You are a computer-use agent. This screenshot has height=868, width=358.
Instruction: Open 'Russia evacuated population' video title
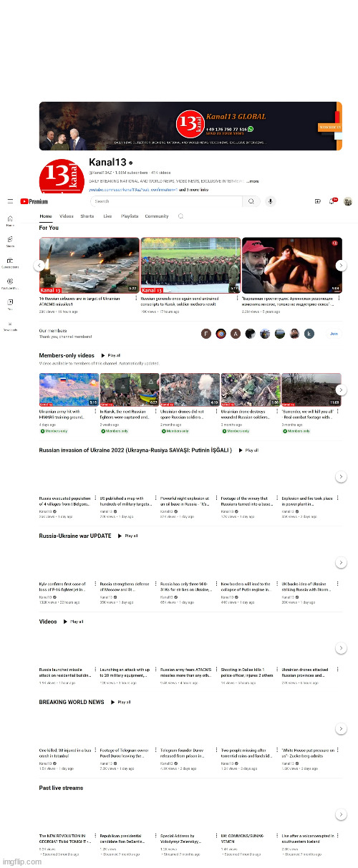(x=64, y=501)
